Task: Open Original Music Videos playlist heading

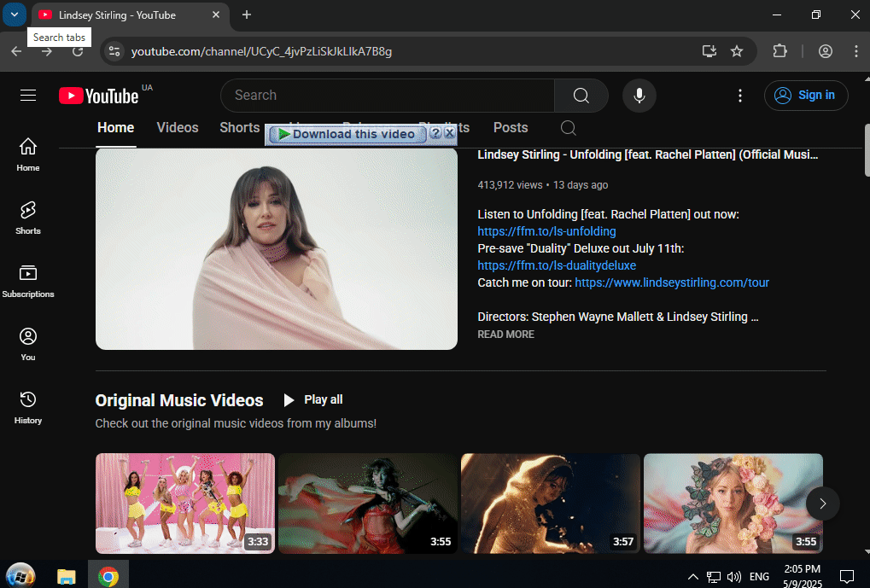Action: coord(179,400)
